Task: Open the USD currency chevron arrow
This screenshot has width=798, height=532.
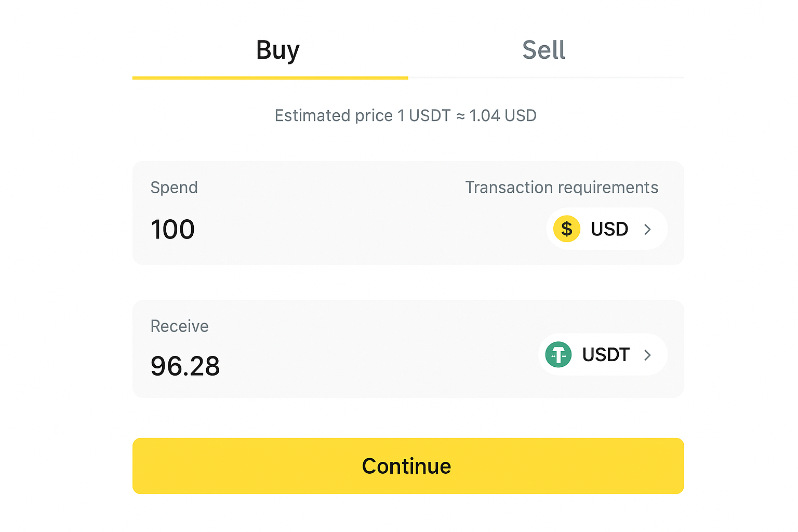Action: (x=647, y=229)
